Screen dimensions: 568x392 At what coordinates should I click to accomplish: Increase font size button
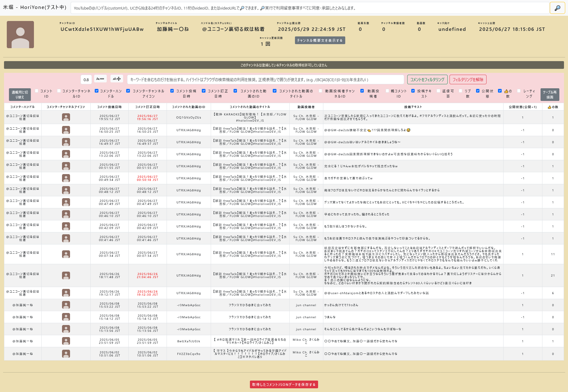pyautogui.click(x=117, y=79)
